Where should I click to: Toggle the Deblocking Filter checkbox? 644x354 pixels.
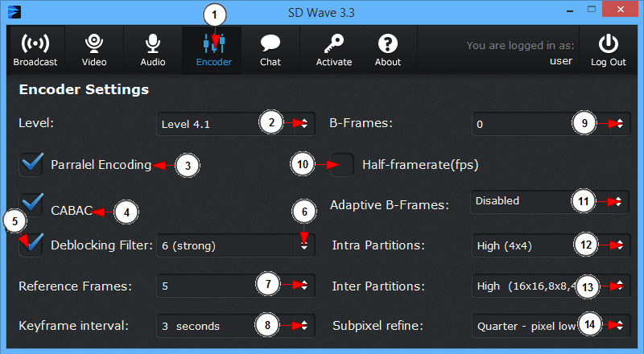31,245
